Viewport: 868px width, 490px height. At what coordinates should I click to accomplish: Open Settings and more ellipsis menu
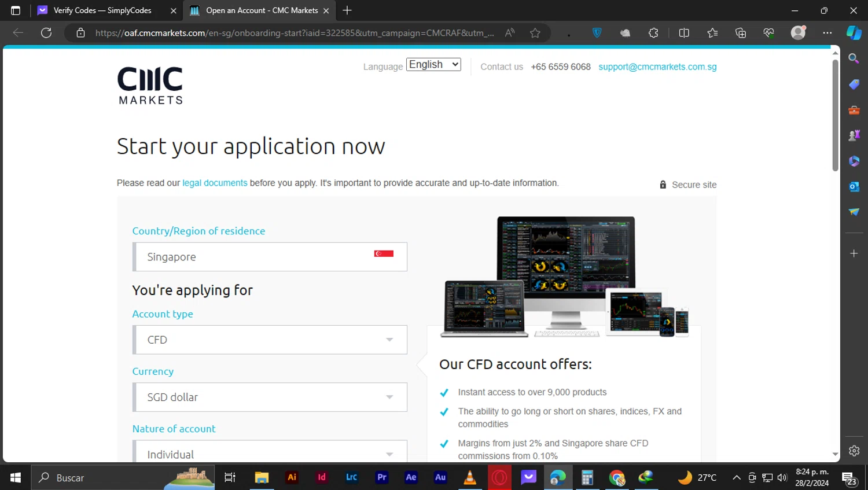point(827,32)
